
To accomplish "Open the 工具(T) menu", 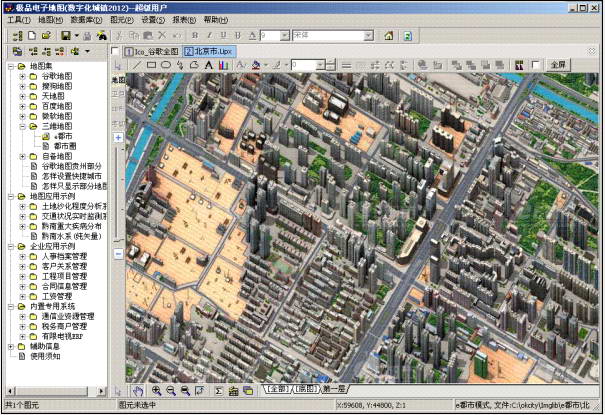I will (19, 20).
